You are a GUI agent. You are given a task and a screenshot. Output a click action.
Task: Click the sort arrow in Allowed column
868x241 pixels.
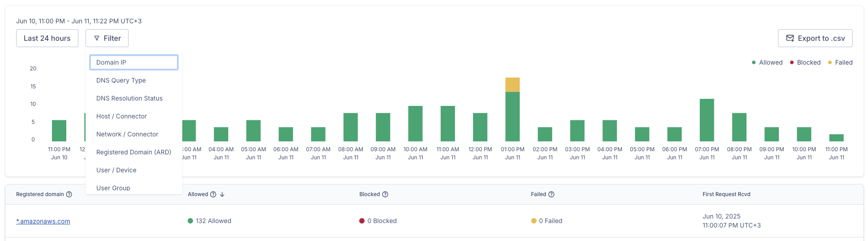tap(222, 194)
